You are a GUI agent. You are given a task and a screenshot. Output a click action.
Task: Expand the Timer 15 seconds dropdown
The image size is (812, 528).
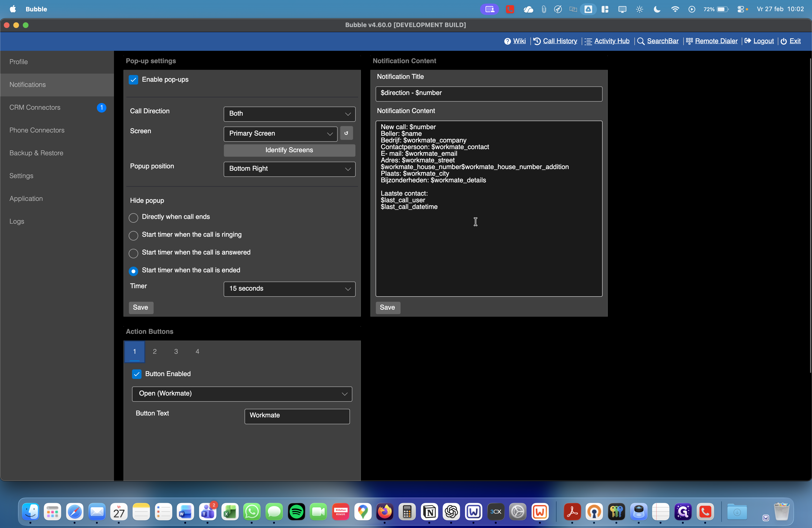pos(289,289)
